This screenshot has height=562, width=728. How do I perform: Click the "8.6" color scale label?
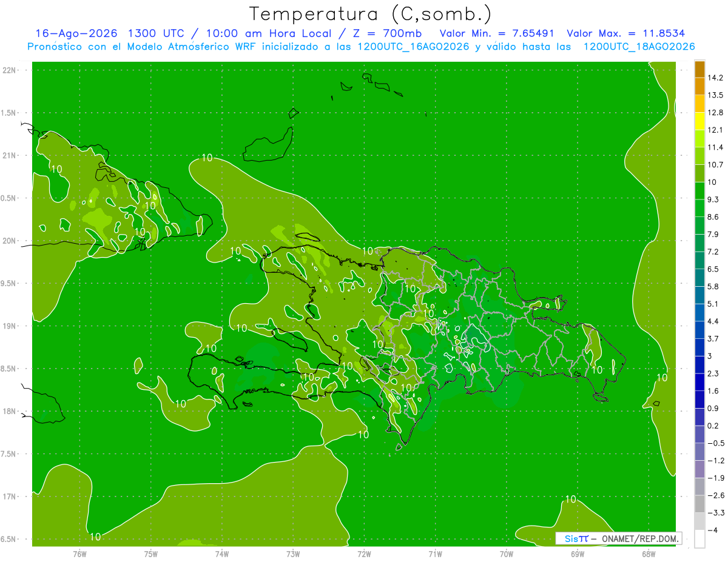click(713, 217)
